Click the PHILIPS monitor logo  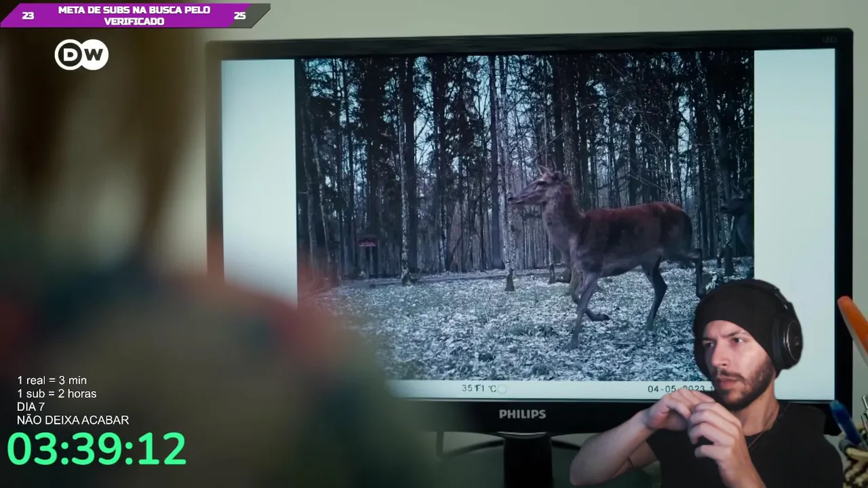tap(522, 414)
